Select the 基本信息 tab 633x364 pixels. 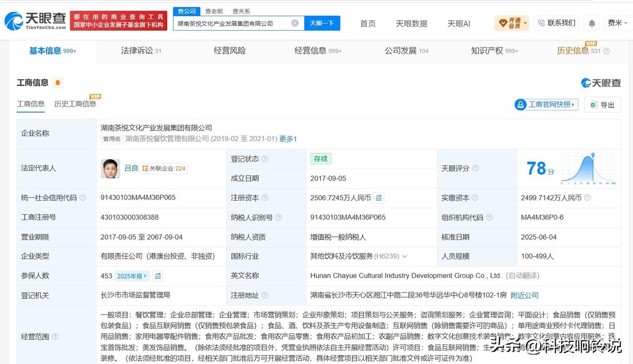point(52,50)
